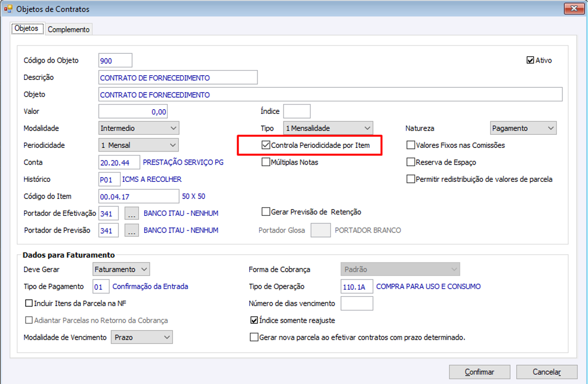The width and height of the screenshot is (588, 384).
Task: Select the Objetos tab
Action: 27,29
